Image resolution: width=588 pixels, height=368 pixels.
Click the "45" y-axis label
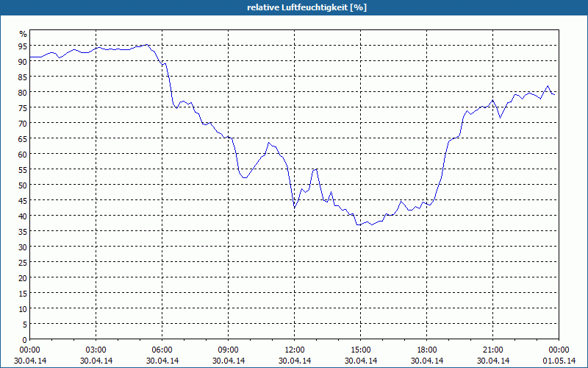pyautogui.click(x=23, y=200)
